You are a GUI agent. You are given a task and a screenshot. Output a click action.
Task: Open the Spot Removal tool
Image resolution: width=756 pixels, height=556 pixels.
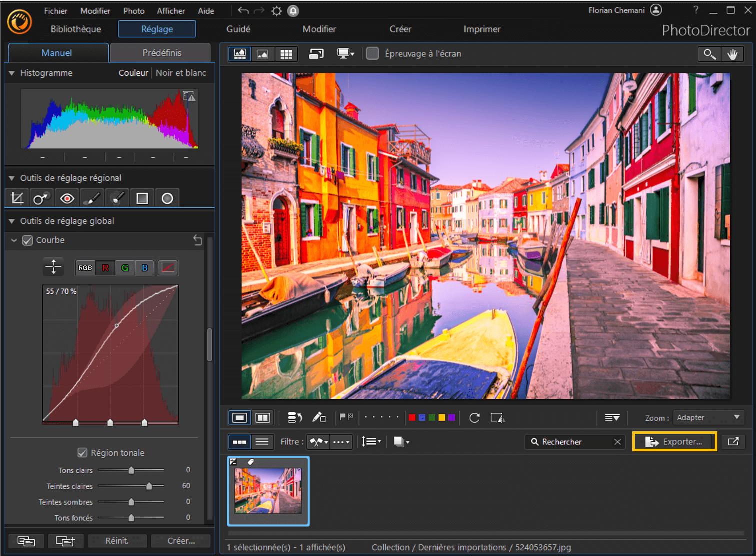pyautogui.click(x=41, y=197)
